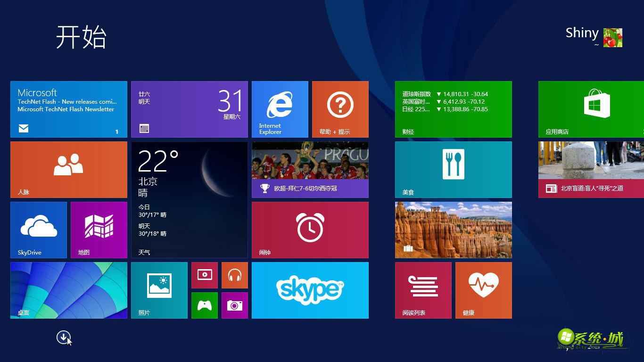Image resolution: width=644 pixels, height=362 pixels.
Task: Open SkyDrive
Action: click(38, 230)
